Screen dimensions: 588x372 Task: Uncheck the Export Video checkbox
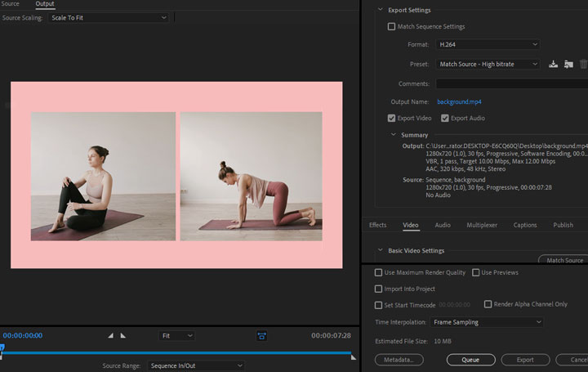coord(392,119)
